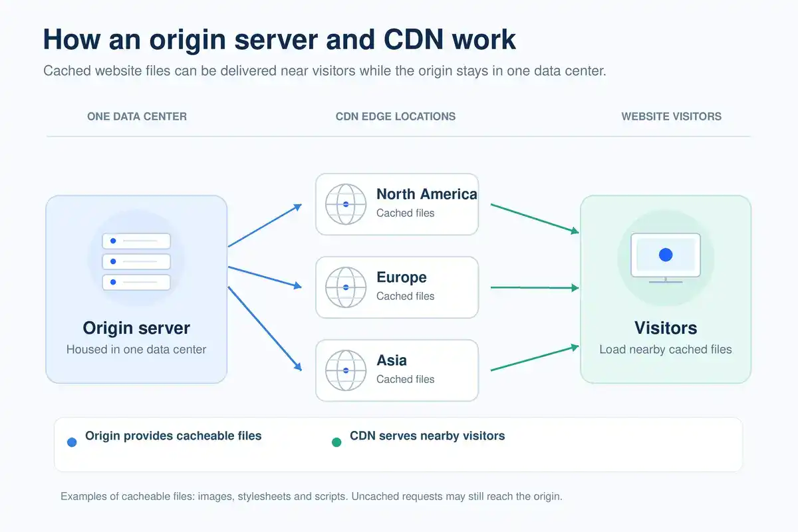Click the 'CDN EDGE LOCATIONS' column header
This screenshot has height=532, width=798.
(396, 116)
